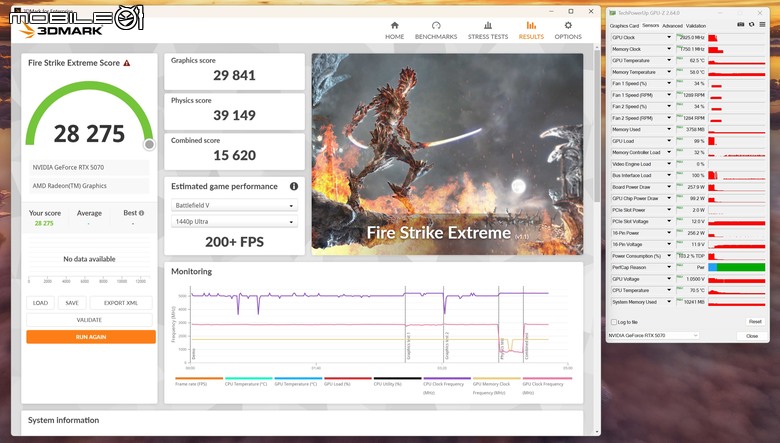Click the LOAD button
Viewport: 780px width, 443px height.
tap(40, 303)
